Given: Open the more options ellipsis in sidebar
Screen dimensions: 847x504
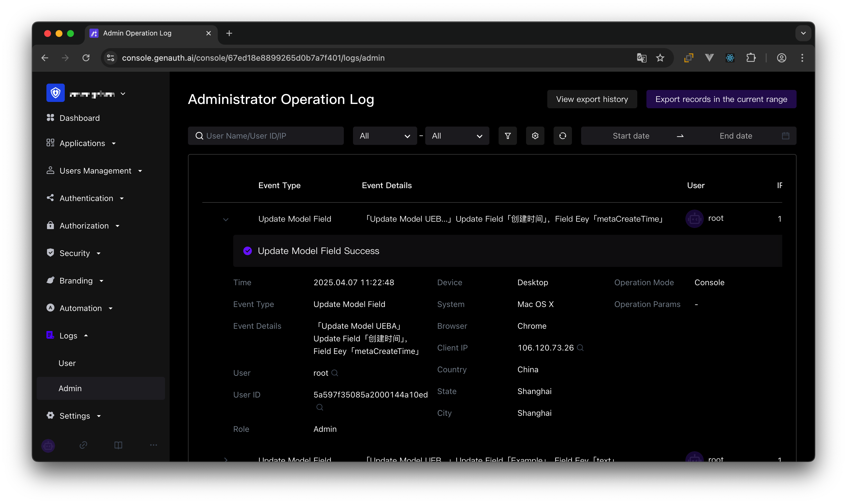Looking at the screenshot, I should coord(154,445).
